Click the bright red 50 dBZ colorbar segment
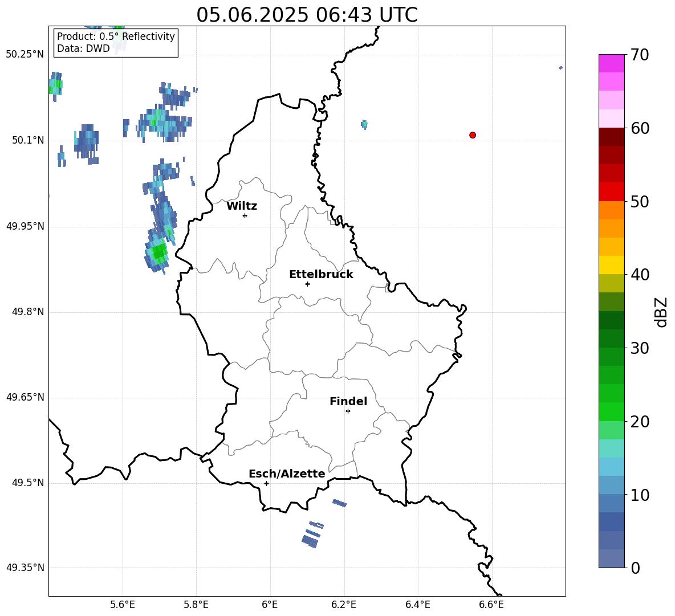This screenshot has width=675, height=616. click(612, 192)
